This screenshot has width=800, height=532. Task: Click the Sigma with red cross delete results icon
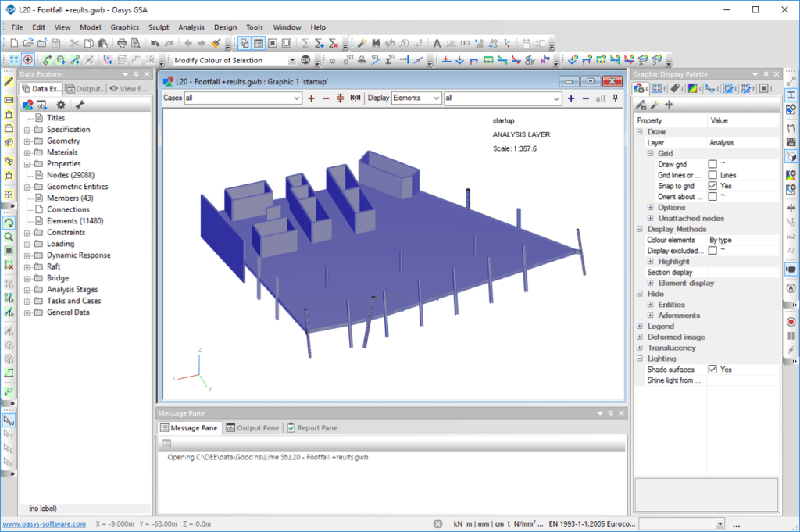tap(333, 43)
